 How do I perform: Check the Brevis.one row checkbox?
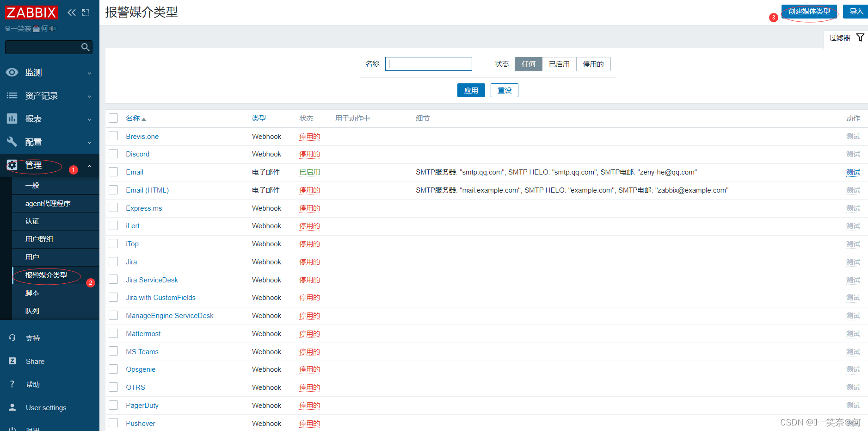[113, 136]
